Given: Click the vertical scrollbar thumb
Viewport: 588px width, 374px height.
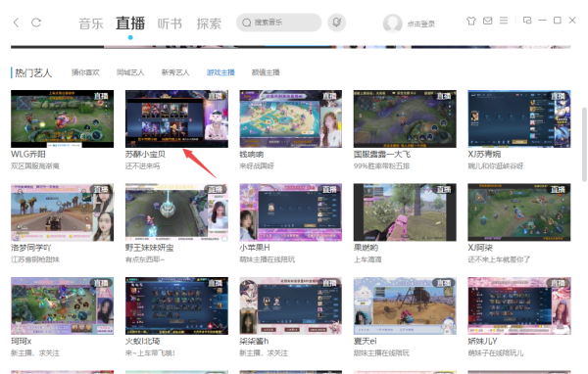Looking at the screenshot, I should coord(583,144).
